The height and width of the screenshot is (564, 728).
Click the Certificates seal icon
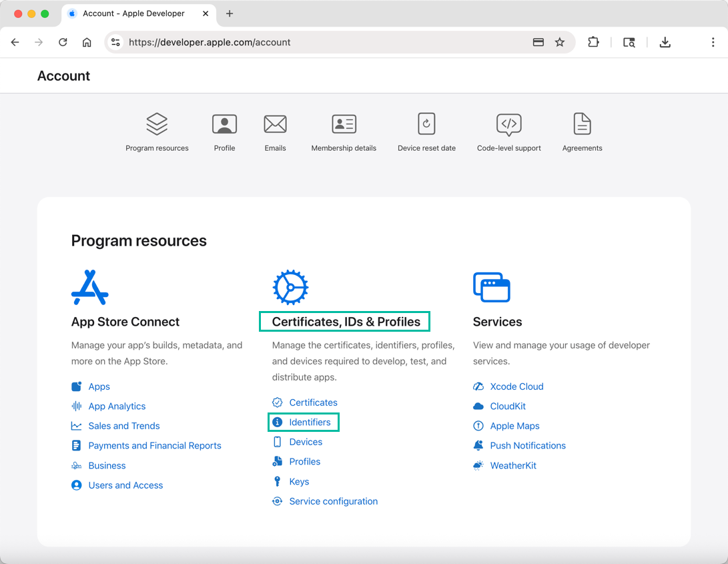278,402
